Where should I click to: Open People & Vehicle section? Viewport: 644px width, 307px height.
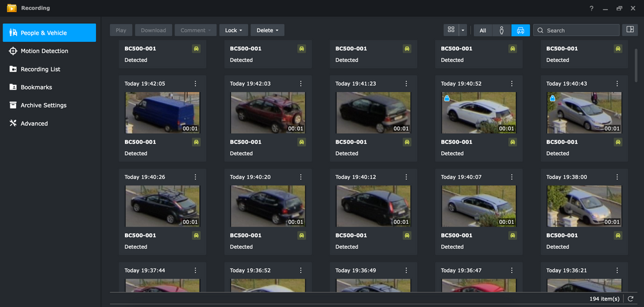coord(50,33)
